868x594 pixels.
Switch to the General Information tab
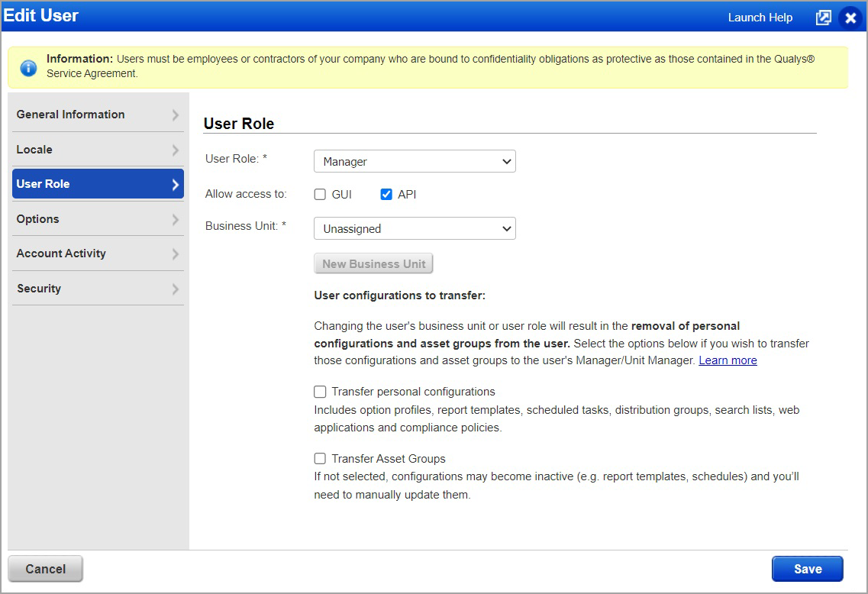(70, 115)
